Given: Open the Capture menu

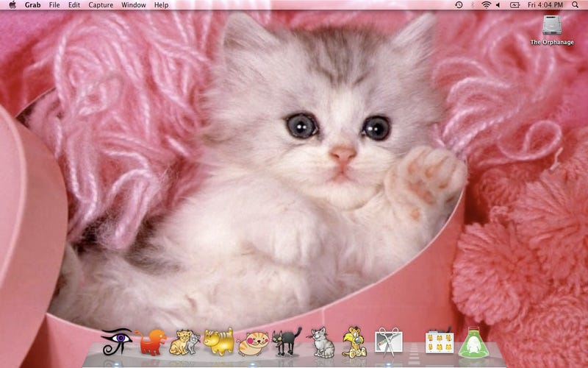Looking at the screenshot, I should pyautogui.click(x=101, y=5).
